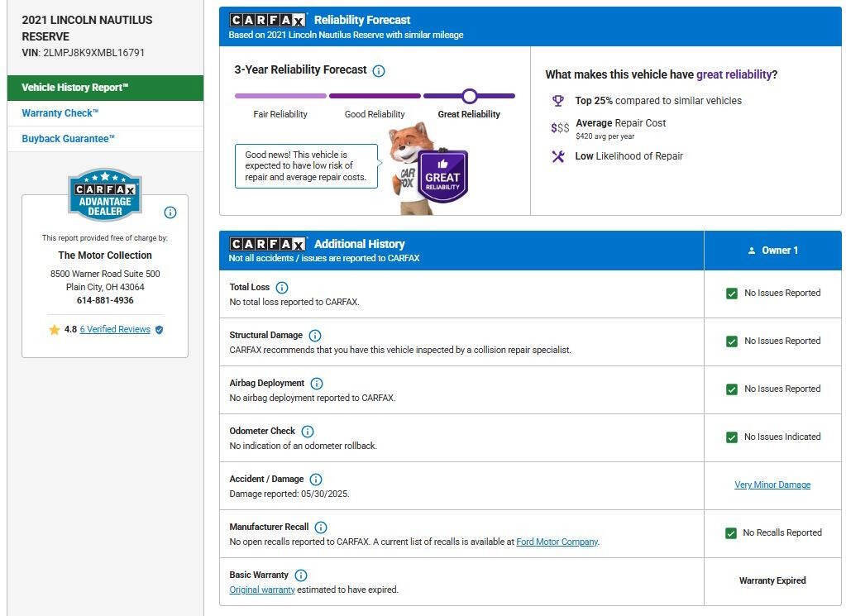This screenshot has width=846, height=616.
Task: Switch to Buyback Guarantee tab
Action: tap(69, 139)
